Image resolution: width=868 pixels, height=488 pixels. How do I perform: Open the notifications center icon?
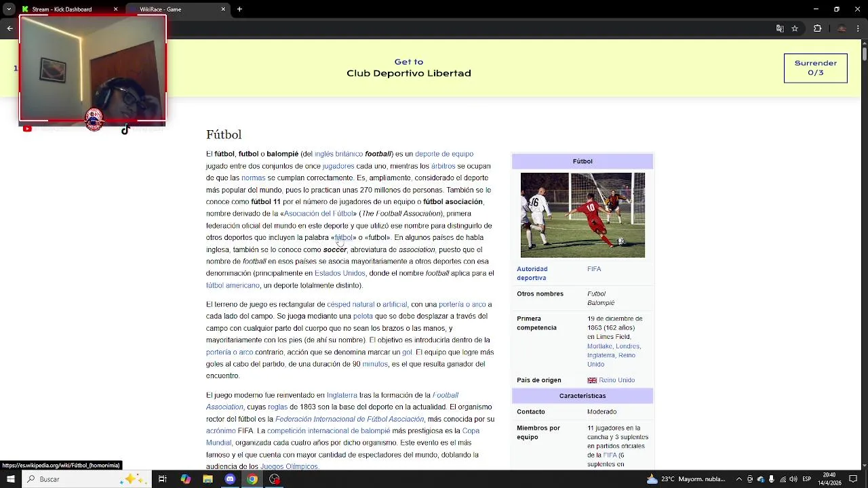(x=853, y=479)
